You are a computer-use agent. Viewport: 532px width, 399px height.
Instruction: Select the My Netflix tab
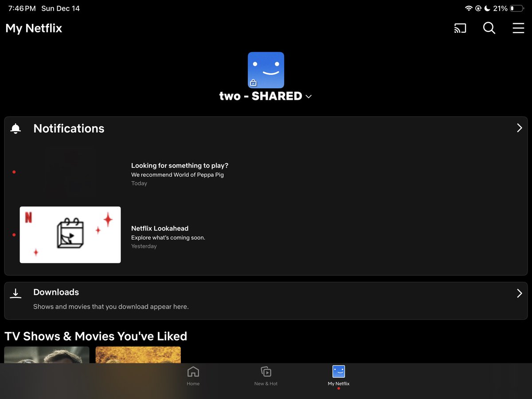[339, 376]
